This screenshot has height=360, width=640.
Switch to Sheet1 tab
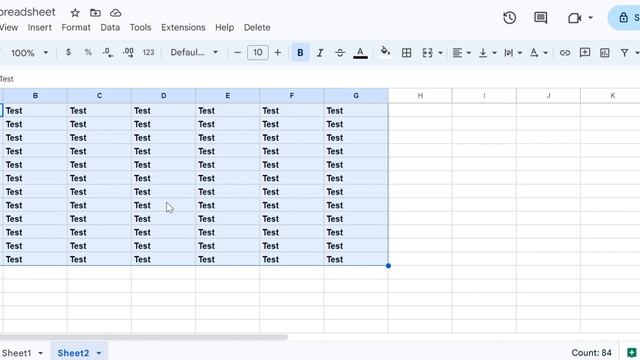click(x=16, y=353)
